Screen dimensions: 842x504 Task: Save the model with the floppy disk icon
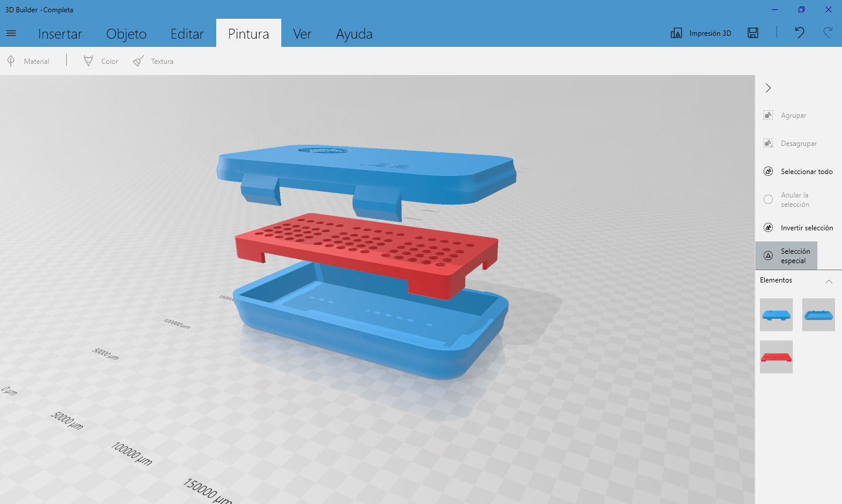pos(753,33)
